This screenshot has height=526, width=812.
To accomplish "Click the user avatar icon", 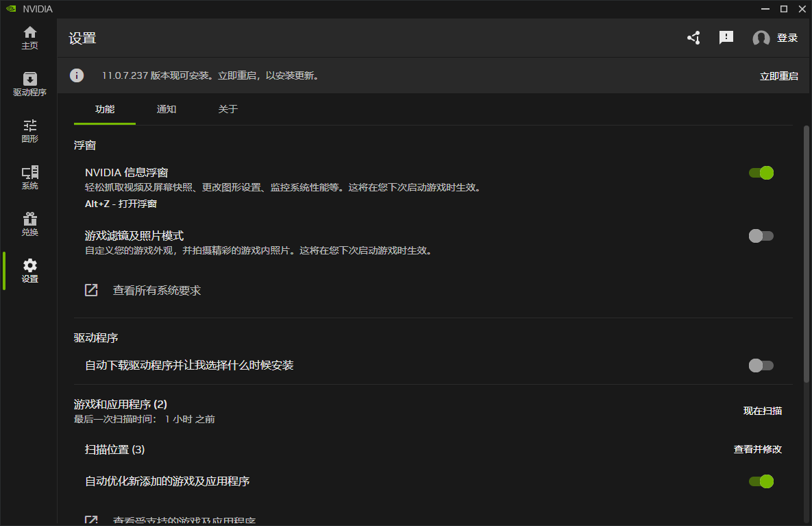I will [760, 38].
